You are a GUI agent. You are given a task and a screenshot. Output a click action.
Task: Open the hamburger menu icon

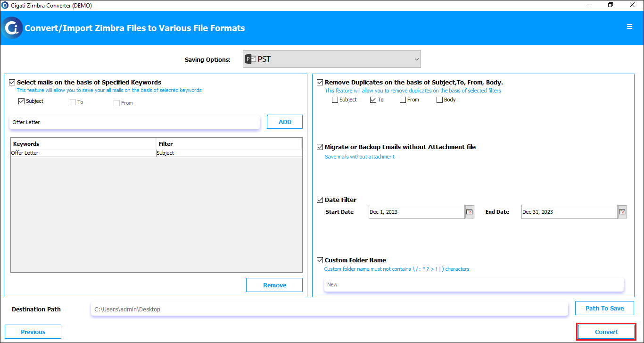click(629, 27)
